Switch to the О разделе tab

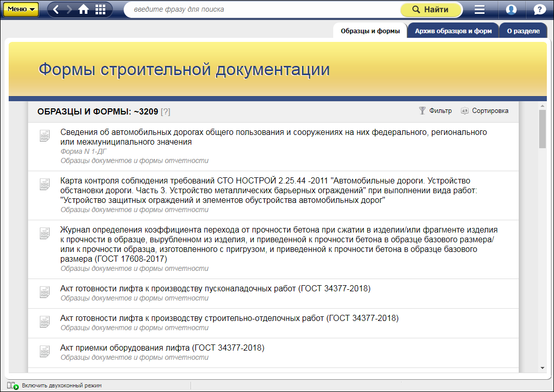523,31
